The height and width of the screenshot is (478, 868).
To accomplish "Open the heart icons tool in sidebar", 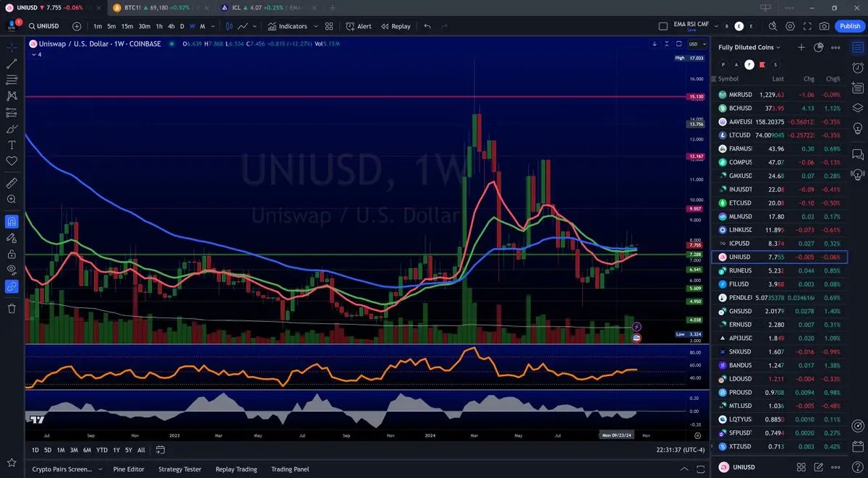I will (12, 161).
